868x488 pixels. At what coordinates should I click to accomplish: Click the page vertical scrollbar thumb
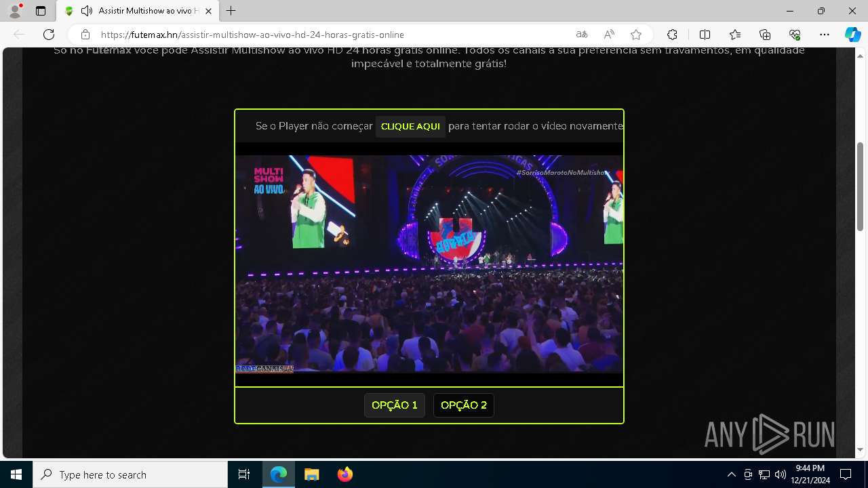(861, 186)
